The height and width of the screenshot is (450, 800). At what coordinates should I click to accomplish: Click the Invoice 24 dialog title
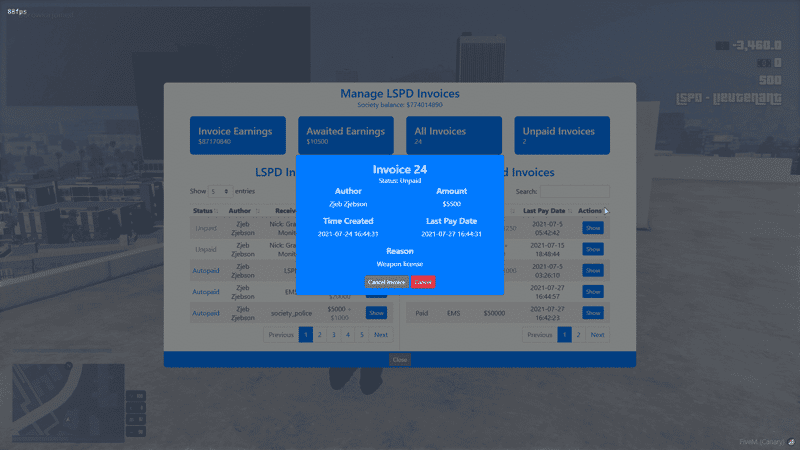[399, 169]
